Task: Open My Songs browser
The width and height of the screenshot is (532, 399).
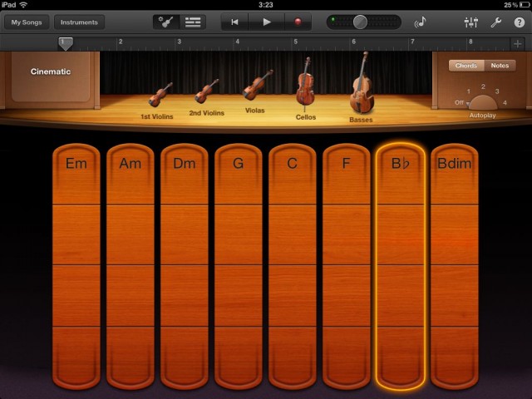Action: coord(26,22)
